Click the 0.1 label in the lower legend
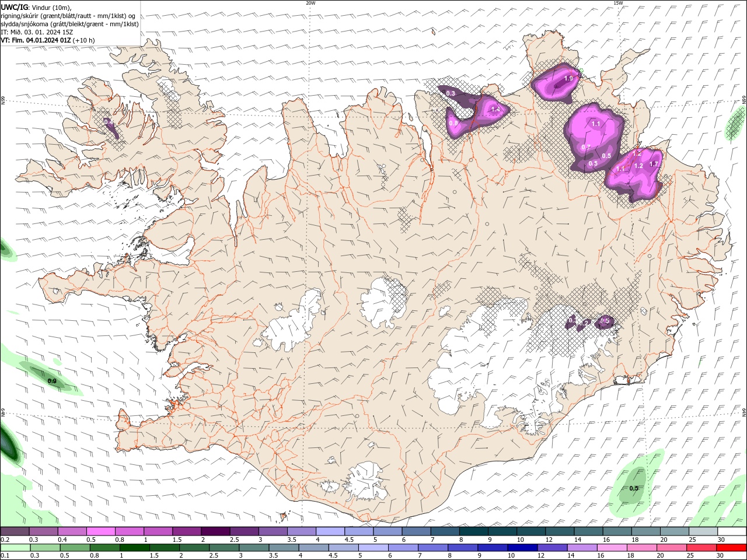This screenshot has height=560, width=747. point(5,555)
